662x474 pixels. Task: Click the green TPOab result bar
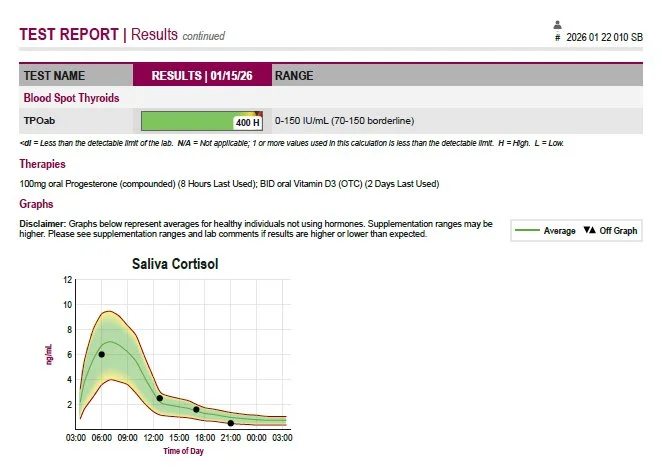point(185,122)
